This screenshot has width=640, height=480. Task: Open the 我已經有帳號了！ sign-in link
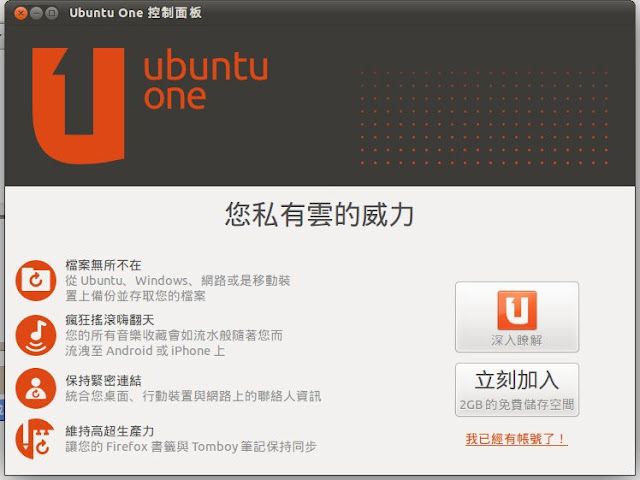pos(516,439)
